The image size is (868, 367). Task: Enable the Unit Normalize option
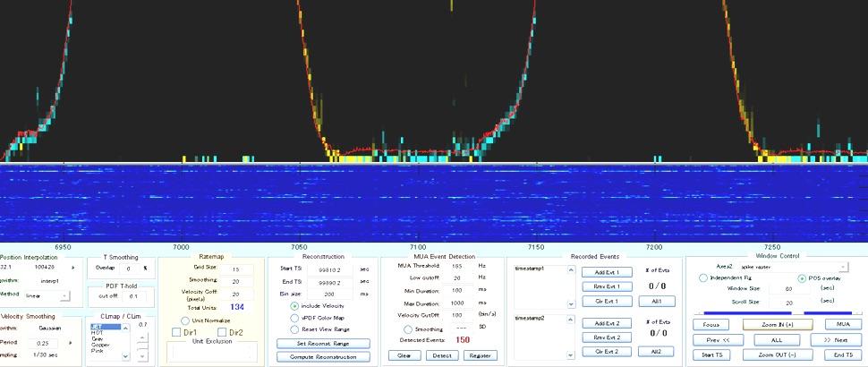[184, 320]
